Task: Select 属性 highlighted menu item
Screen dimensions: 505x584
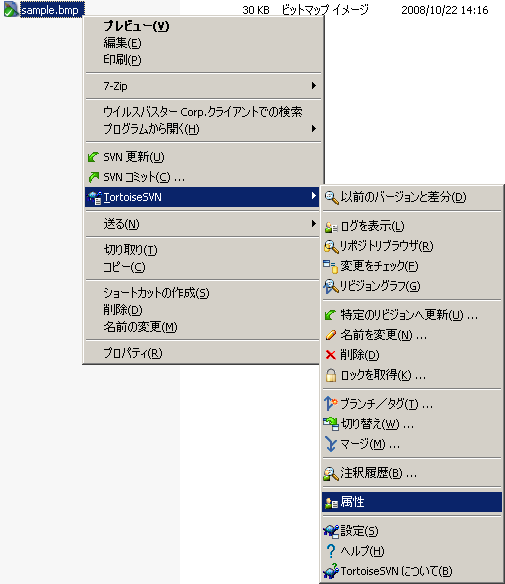Action: click(x=412, y=502)
